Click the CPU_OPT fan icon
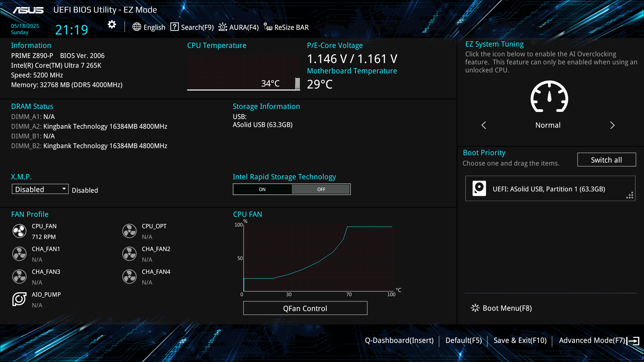Viewport: 644px width, 362px height. pyautogui.click(x=129, y=231)
